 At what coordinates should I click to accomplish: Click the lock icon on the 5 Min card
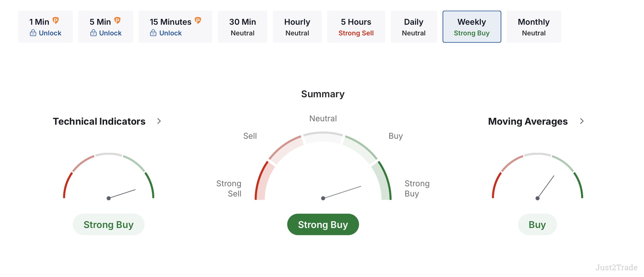(93, 33)
